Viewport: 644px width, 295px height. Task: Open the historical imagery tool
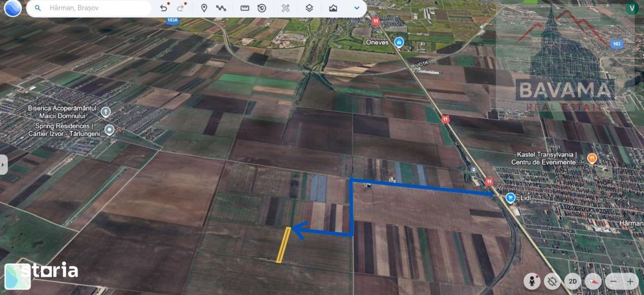(262, 8)
